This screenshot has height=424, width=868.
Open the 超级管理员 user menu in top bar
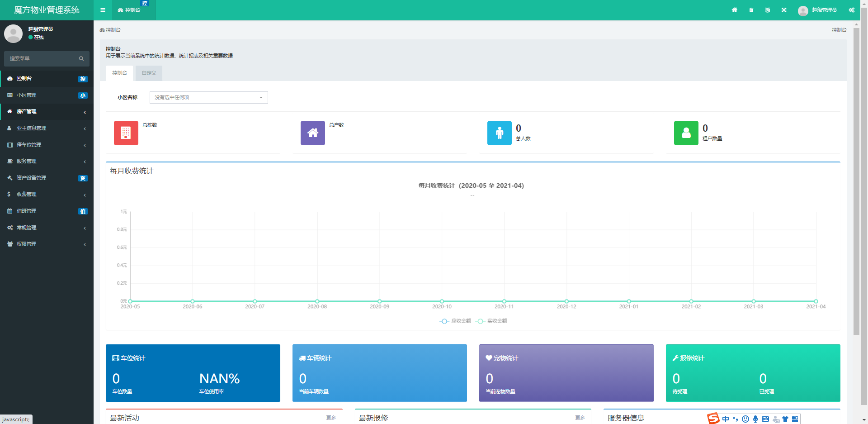coord(817,10)
